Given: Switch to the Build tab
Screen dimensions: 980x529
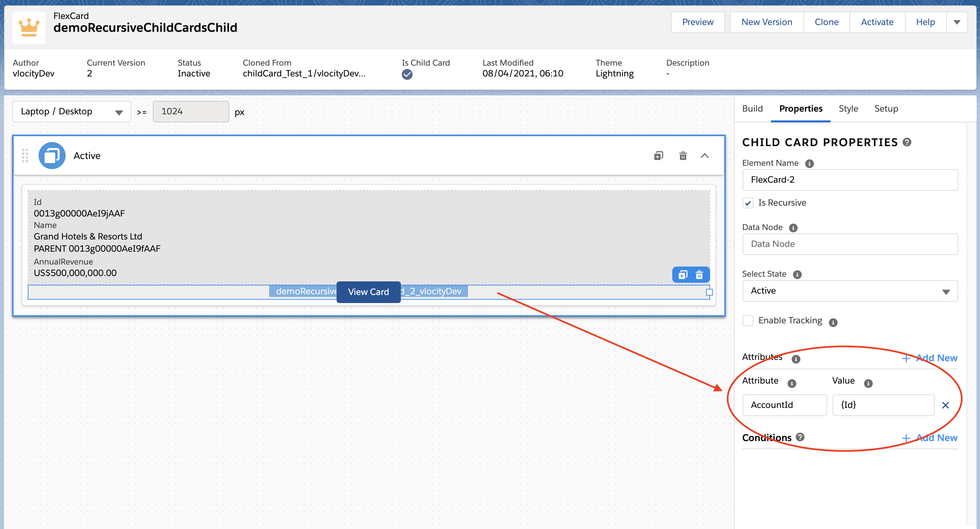Looking at the screenshot, I should coord(752,109).
